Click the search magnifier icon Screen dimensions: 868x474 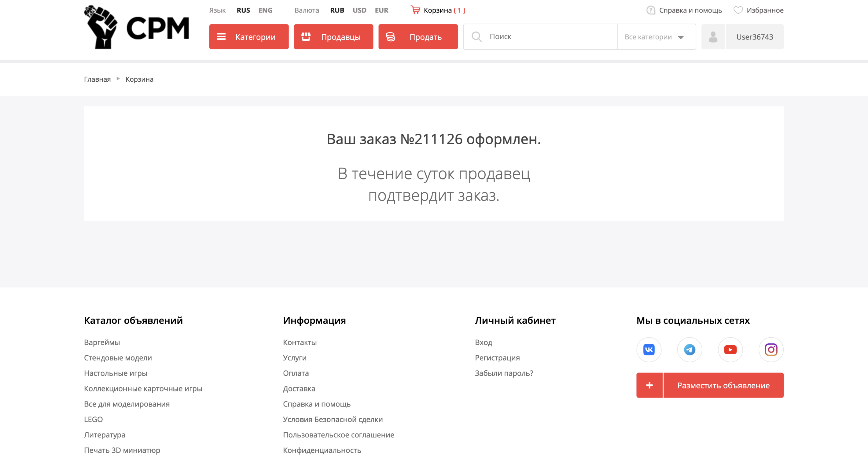click(476, 36)
